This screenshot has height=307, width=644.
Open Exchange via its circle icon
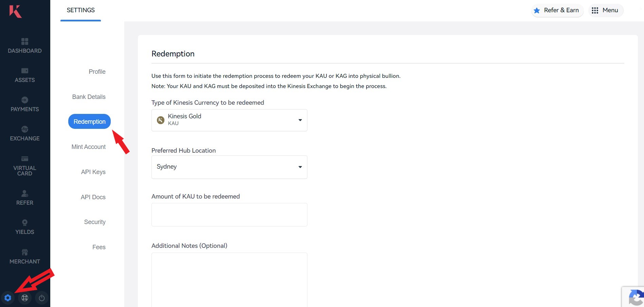click(25, 129)
